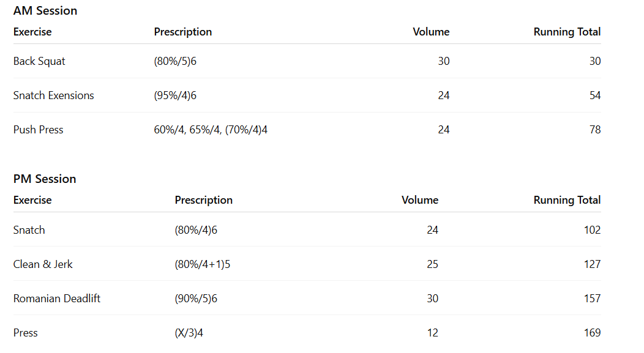Click the AM Session heading

45,11
